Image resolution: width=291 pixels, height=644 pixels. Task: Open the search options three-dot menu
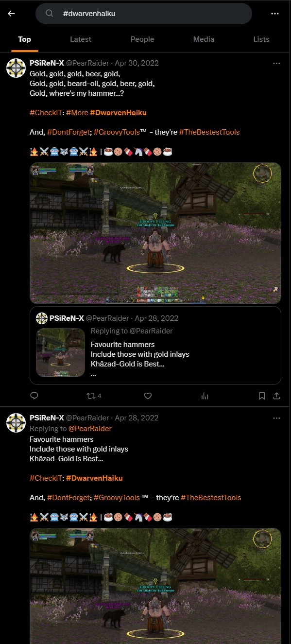pyautogui.click(x=275, y=14)
